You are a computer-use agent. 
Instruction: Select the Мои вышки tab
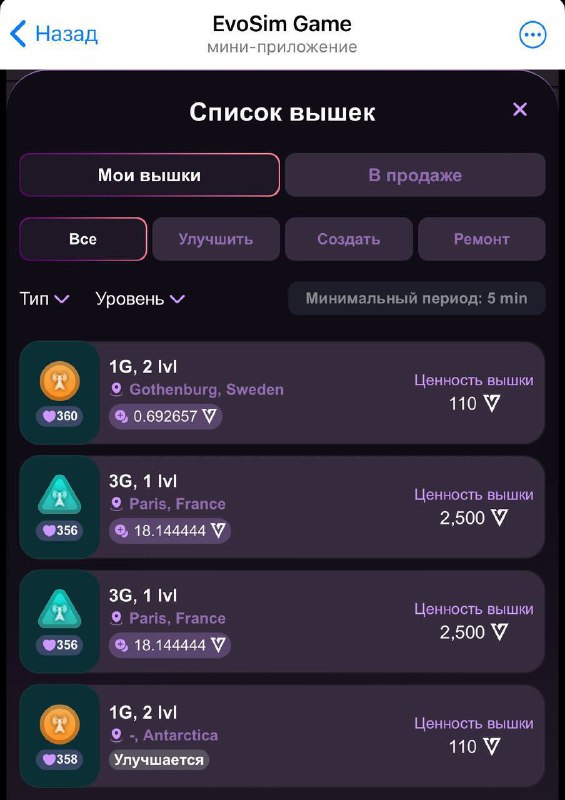150,175
